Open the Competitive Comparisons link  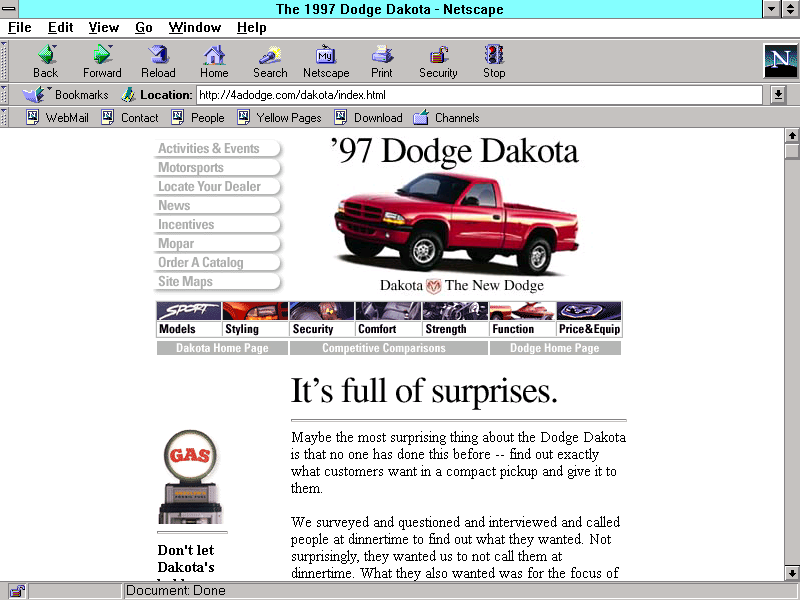coord(384,348)
